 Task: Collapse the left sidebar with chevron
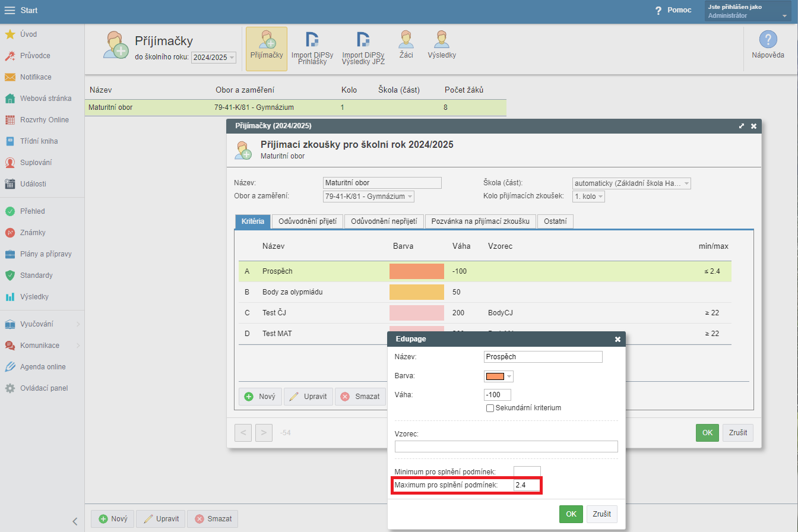75,521
